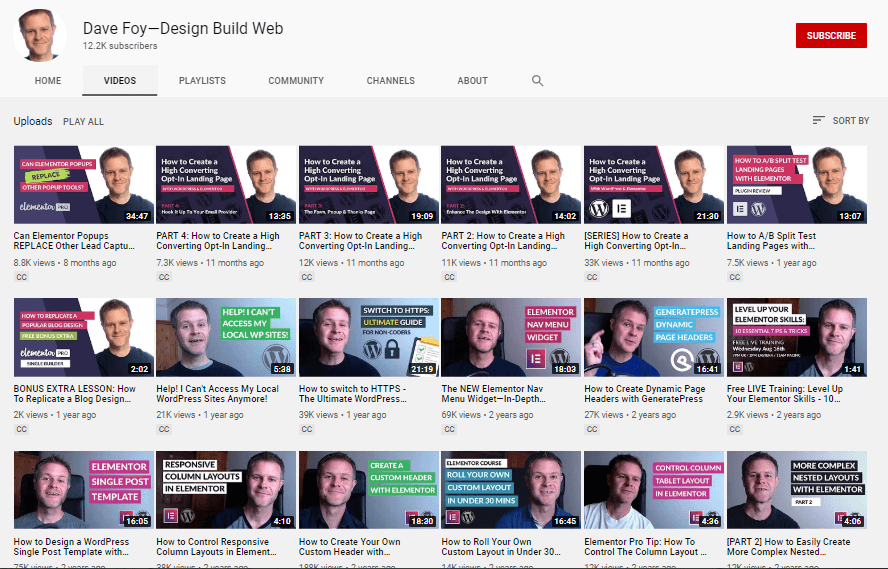Click channel name 'Dave Foy—Design Build Web'
The image size is (888, 569).
tap(183, 28)
